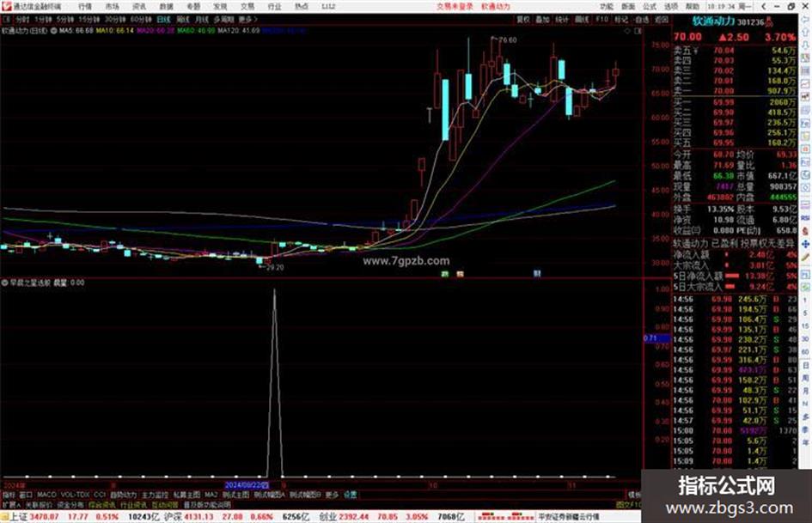The width and height of the screenshot is (812, 523).
Task: Select the highlighted date label on time axis
Action: click(x=247, y=485)
